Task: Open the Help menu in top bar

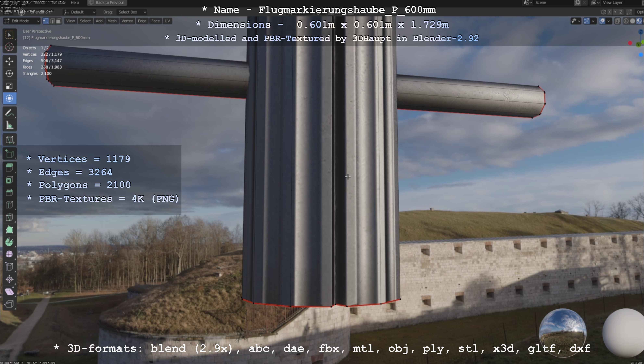Action: point(75,2)
